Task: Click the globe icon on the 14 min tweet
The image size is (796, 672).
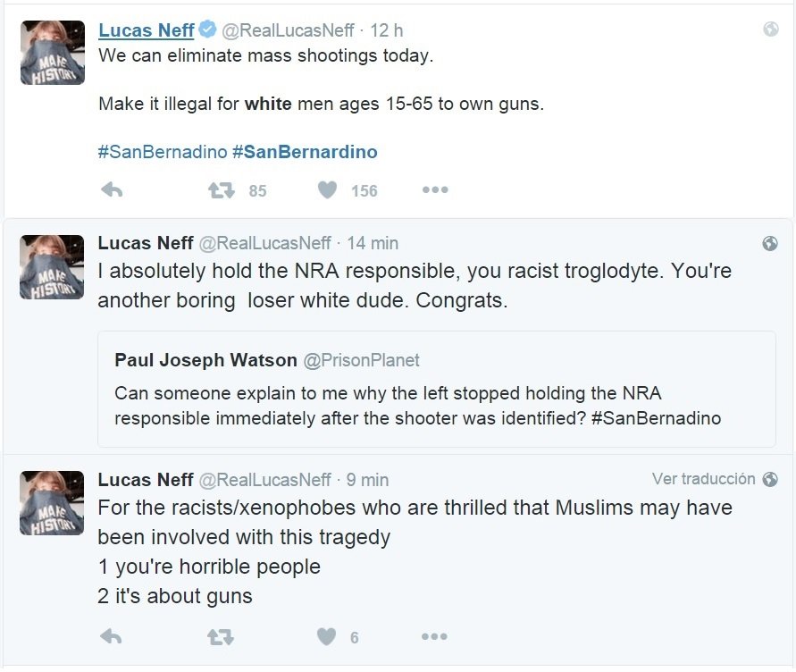Action: (x=770, y=243)
